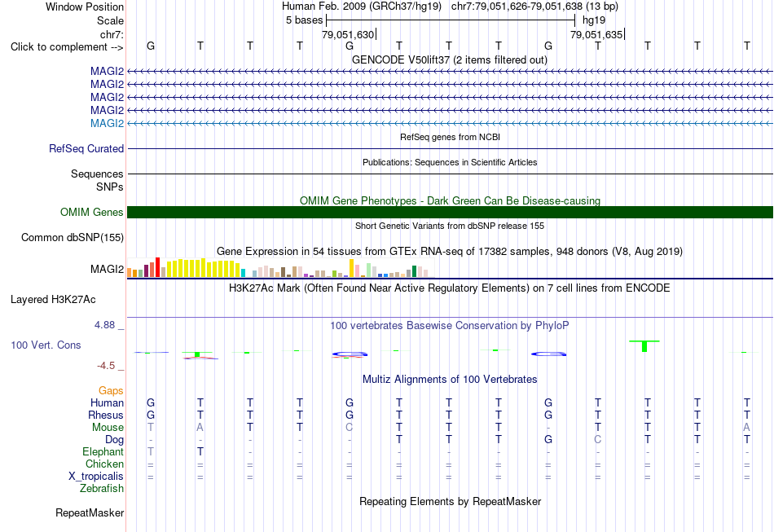Open '100 vertebrates Basewise Conservation by PhyloP' title
774x532 pixels.
point(450,325)
